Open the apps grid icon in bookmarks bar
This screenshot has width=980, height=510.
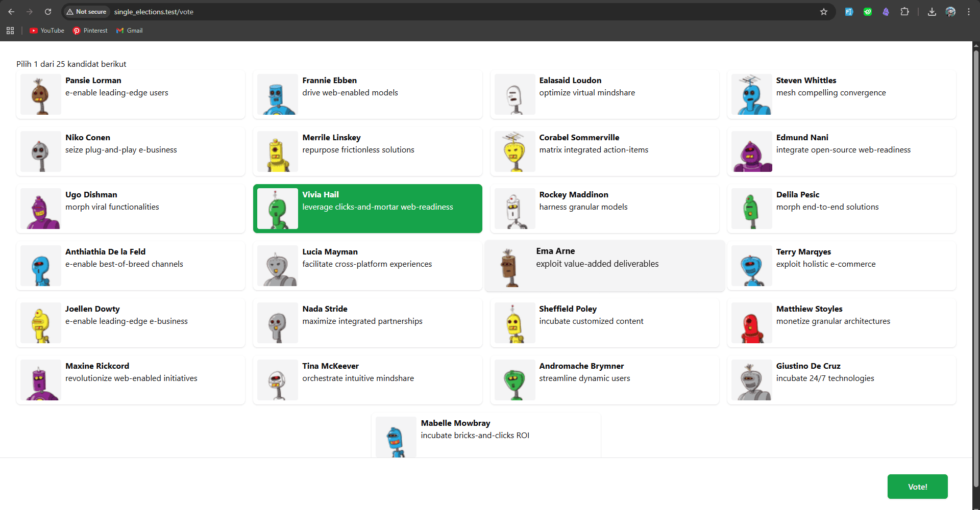10,31
